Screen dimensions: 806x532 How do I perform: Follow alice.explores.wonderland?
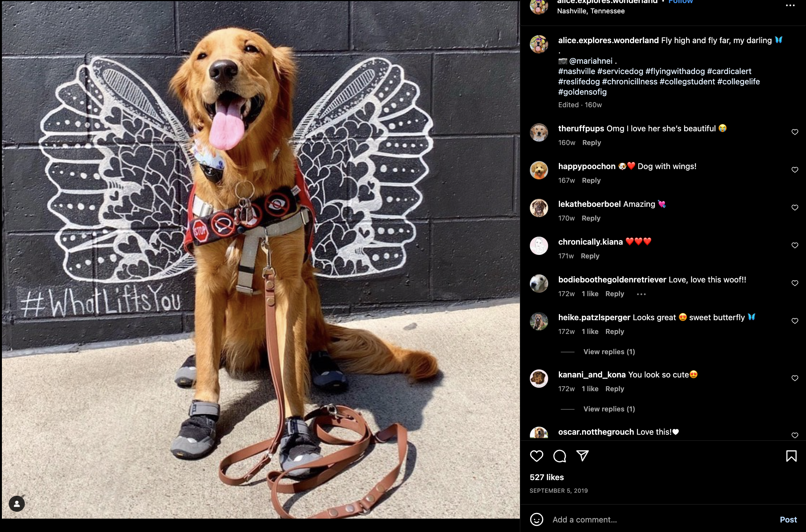[x=680, y=2]
